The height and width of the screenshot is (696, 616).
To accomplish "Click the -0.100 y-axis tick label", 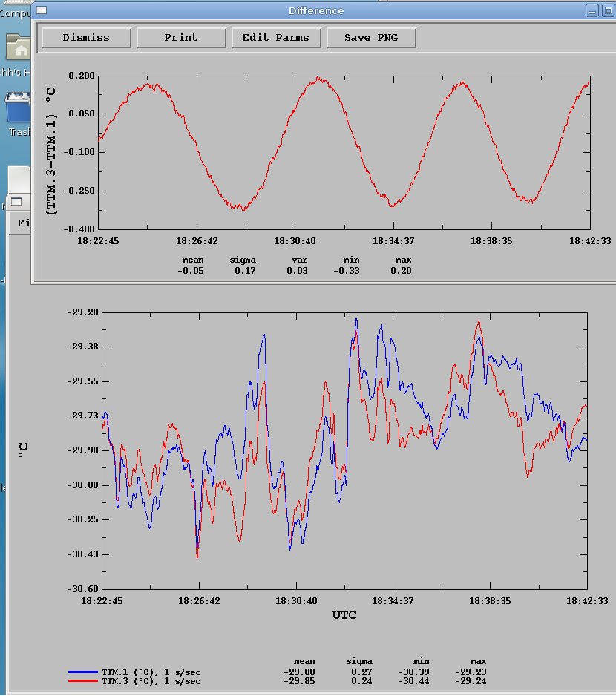I will click(79, 152).
